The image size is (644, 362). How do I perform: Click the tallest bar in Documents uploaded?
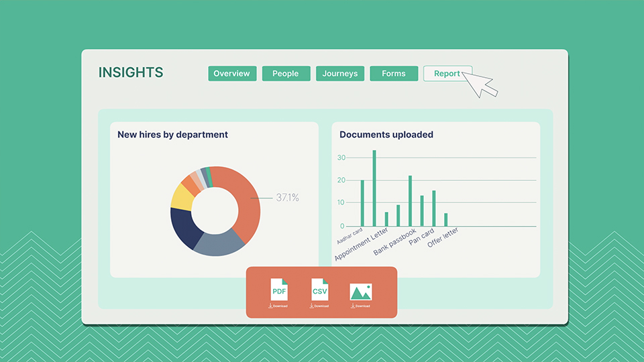[374, 188]
